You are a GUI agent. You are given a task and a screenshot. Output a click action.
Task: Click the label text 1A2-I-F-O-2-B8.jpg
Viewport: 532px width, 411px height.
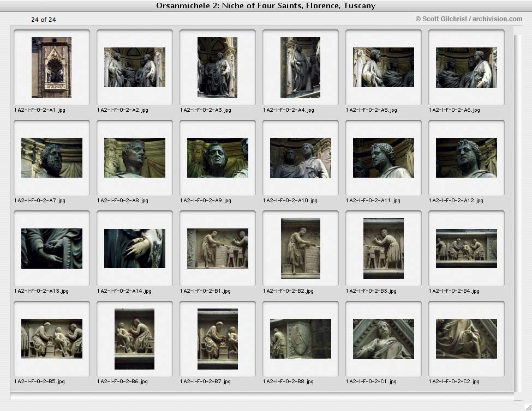click(288, 381)
